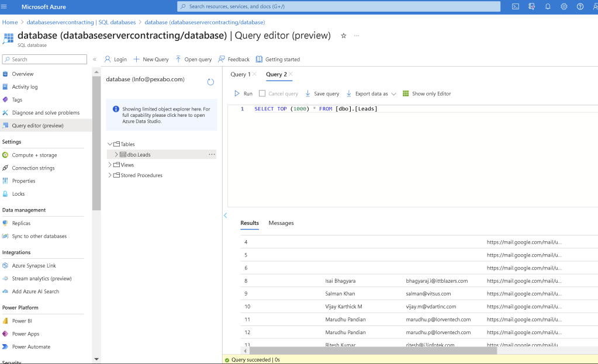Toggle the Cancel query checkbox

pos(262,93)
